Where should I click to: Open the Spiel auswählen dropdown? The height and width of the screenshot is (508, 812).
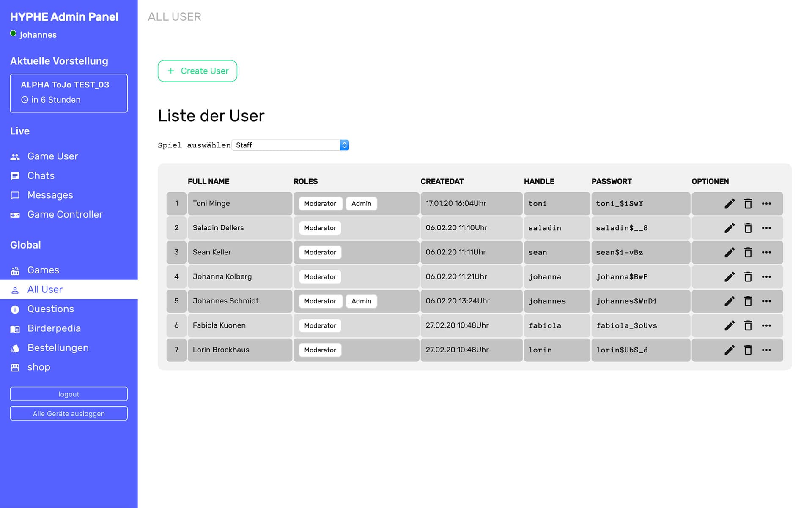tap(290, 145)
